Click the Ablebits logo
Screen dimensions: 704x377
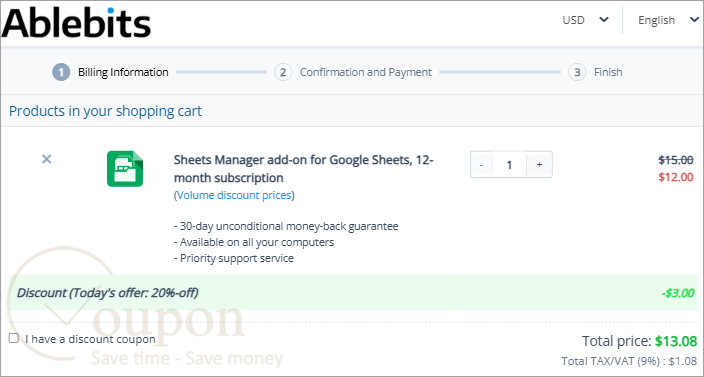(x=76, y=22)
